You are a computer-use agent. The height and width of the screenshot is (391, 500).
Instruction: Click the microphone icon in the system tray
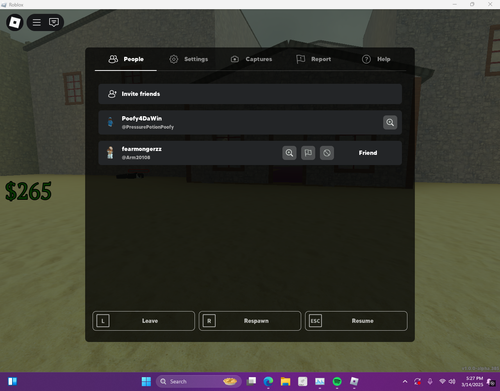pyautogui.click(x=430, y=381)
